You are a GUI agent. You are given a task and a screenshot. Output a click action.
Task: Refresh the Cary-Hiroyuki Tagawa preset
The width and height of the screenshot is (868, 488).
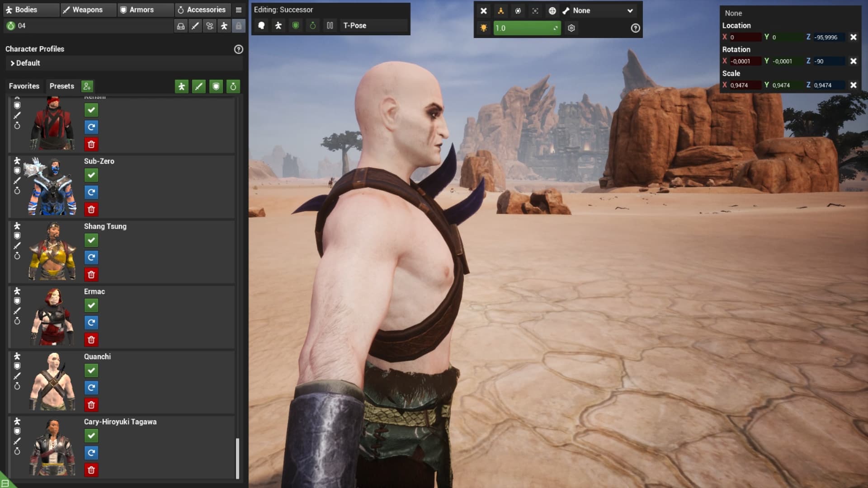pos(91,453)
